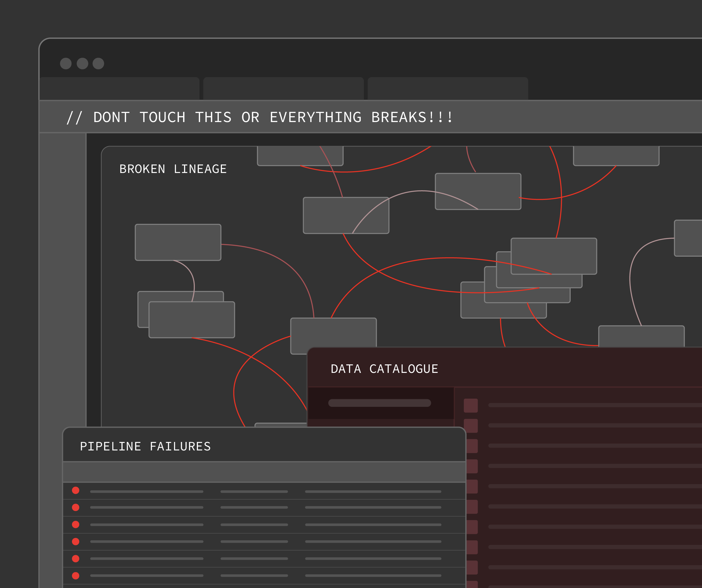Switch to the second browser tab

coord(283,89)
